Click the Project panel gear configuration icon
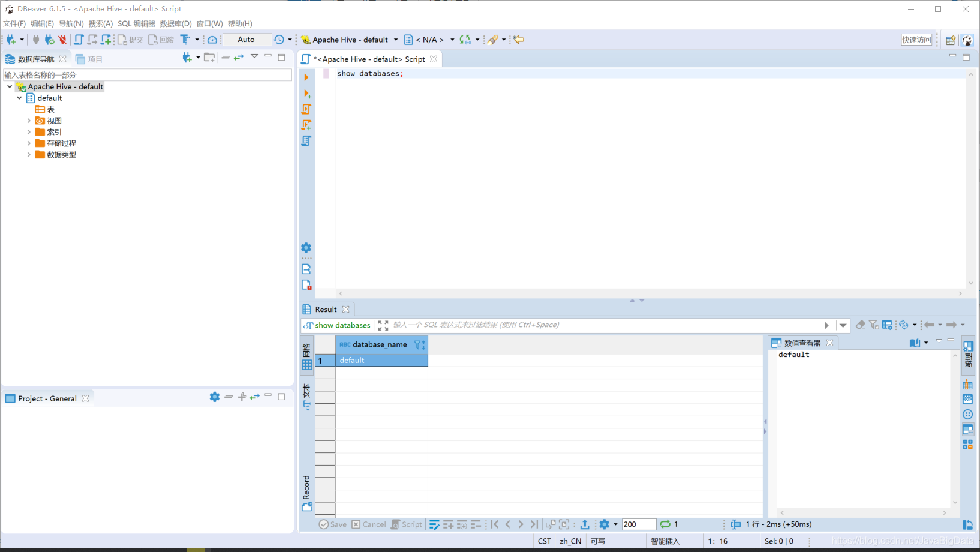The height and width of the screenshot is (552, 980). coord(215,397)
